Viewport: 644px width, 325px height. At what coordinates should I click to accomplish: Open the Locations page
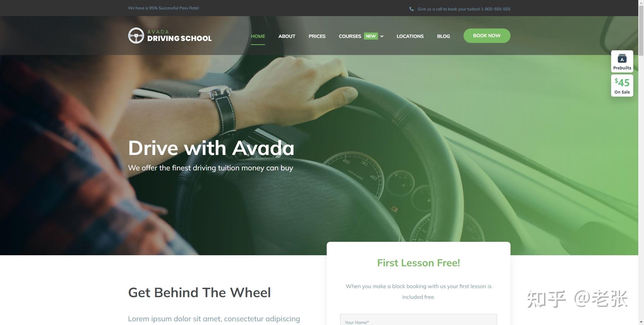[410, 36]
